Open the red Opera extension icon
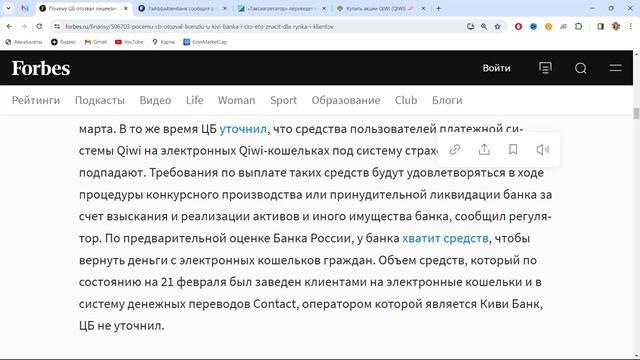640x360 pixels. [518, 27]
